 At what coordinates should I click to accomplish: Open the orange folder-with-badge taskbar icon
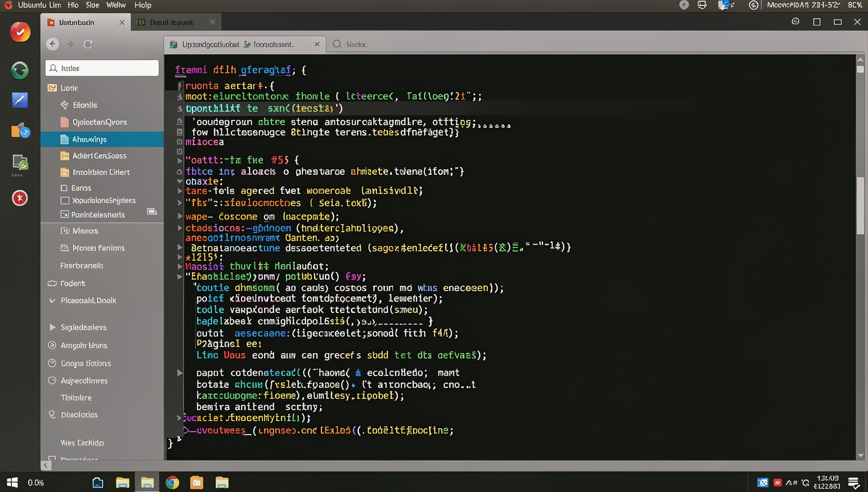(x=196, y=482)
